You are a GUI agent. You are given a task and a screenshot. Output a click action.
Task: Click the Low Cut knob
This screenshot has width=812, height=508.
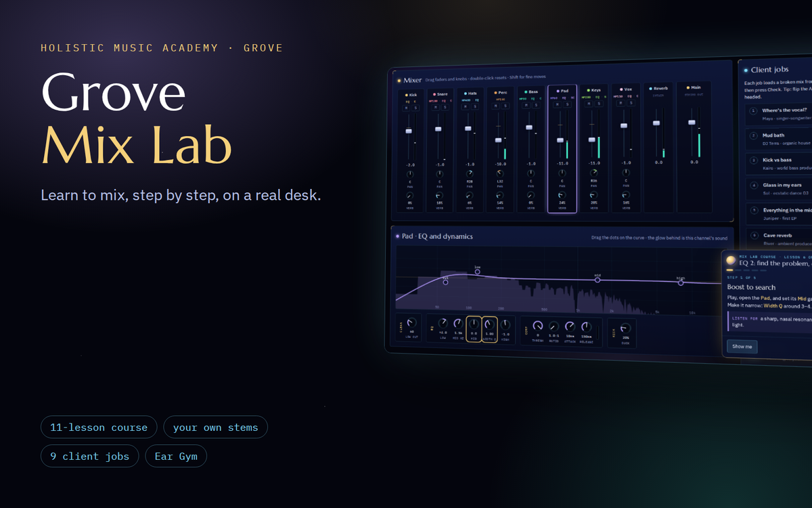[411, 322]
